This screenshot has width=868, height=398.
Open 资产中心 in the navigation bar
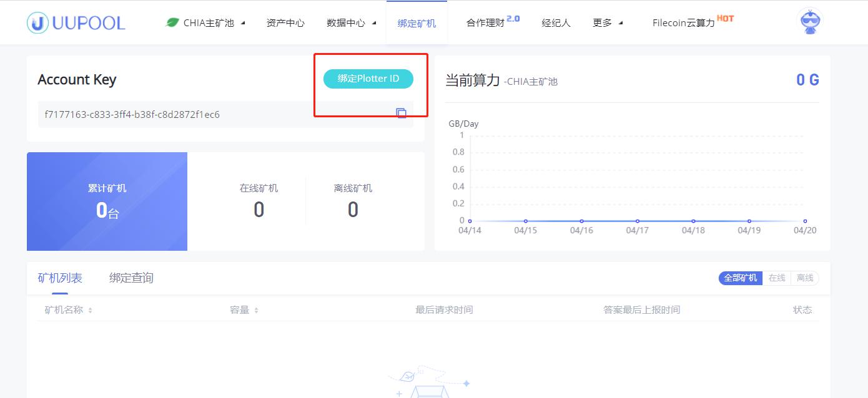click(x=285, y=23)
